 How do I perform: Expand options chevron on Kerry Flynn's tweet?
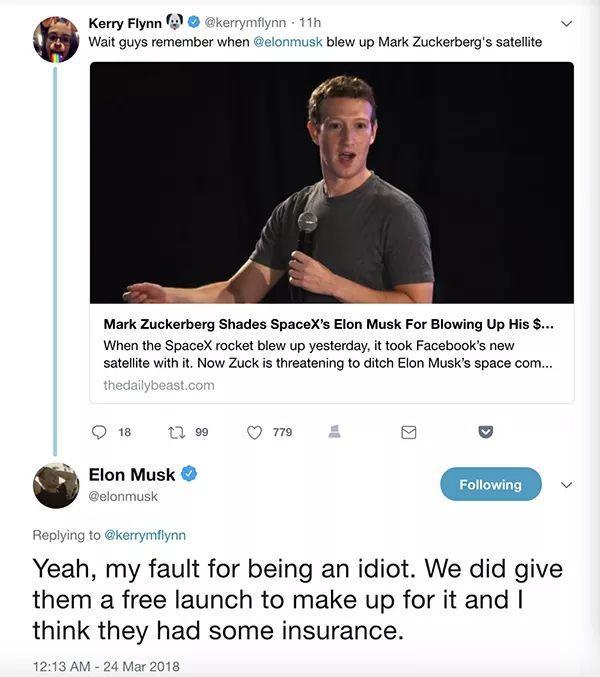pyautogui.click(x=566, y=23)
